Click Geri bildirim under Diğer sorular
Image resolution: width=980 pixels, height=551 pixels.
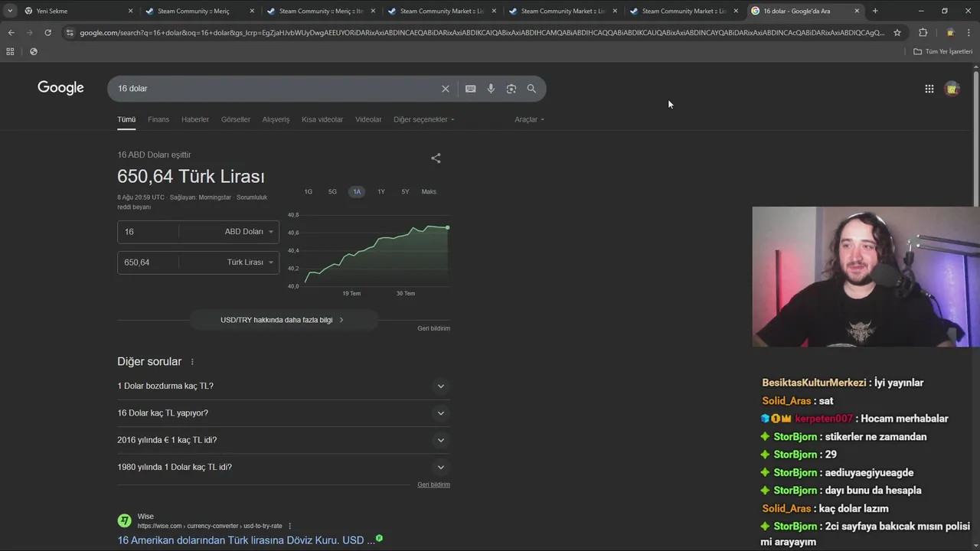tap(433, 484)
